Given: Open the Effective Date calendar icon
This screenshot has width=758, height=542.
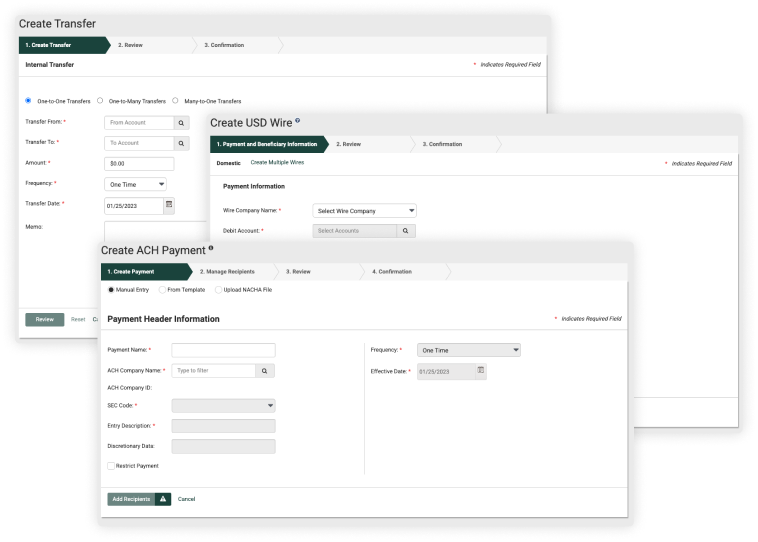Looking at the screenshot, I should click(480, 370).
